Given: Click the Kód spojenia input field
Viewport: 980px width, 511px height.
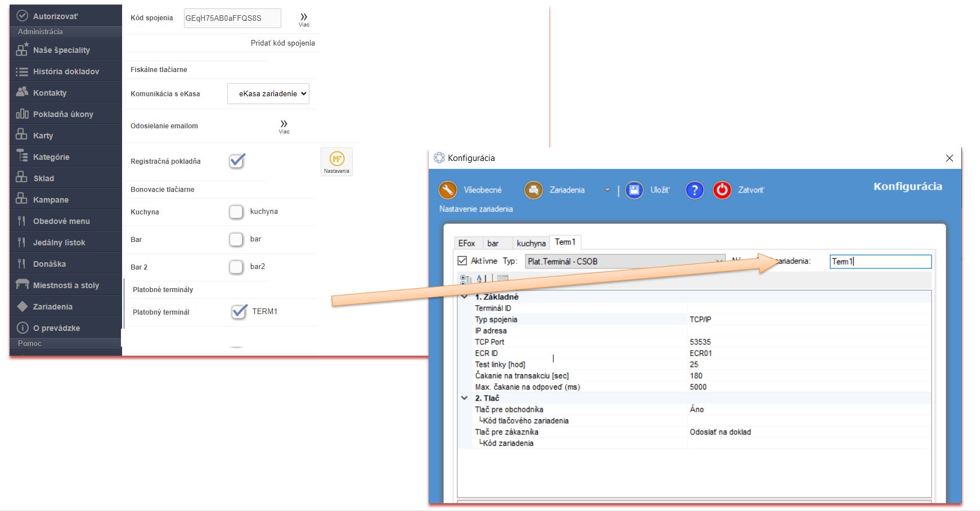Looking at the screenshot, I should [232, 18].
